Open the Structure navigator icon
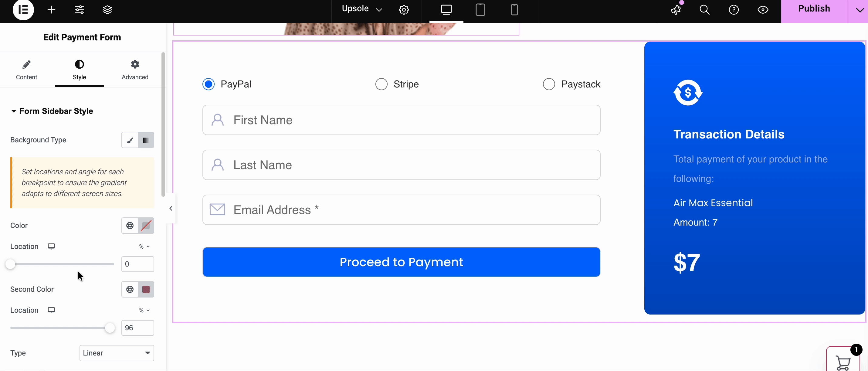 coord(107,10)
